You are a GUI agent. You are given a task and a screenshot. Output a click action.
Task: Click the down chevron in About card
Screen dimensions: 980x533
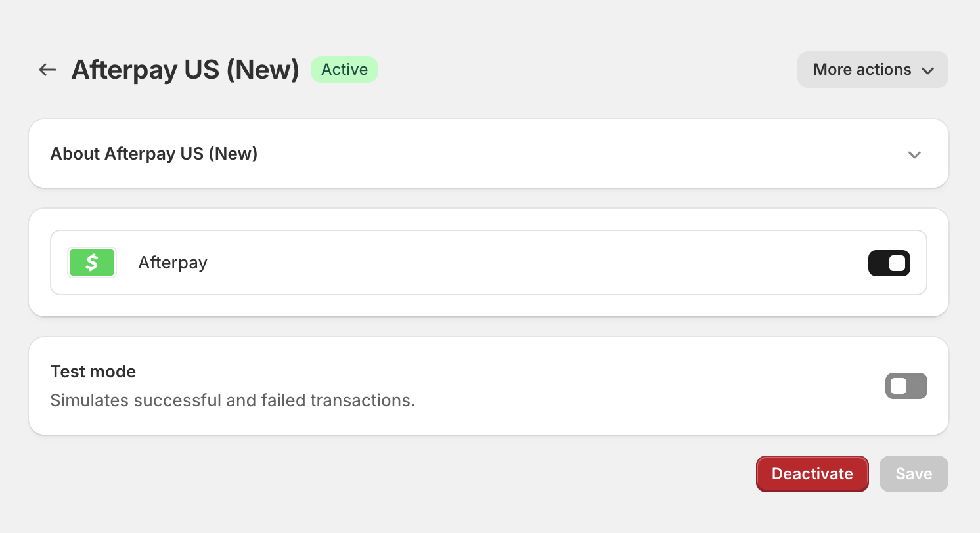(914, 154)
